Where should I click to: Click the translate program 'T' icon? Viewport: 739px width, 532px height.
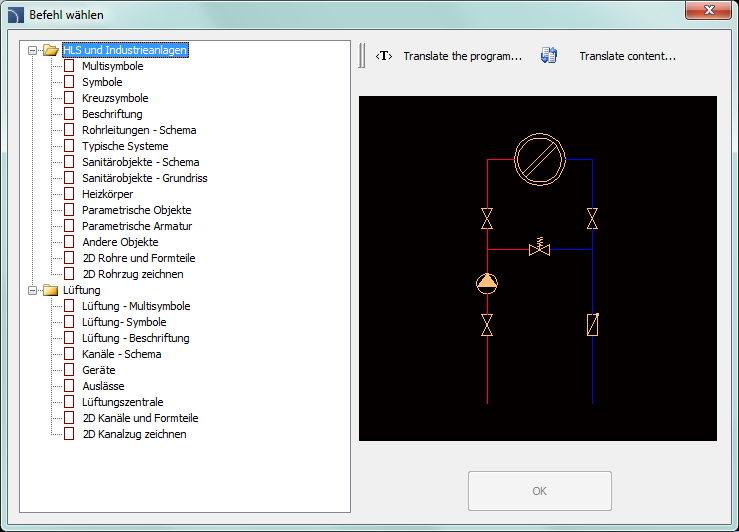click(x=383, y=57)
